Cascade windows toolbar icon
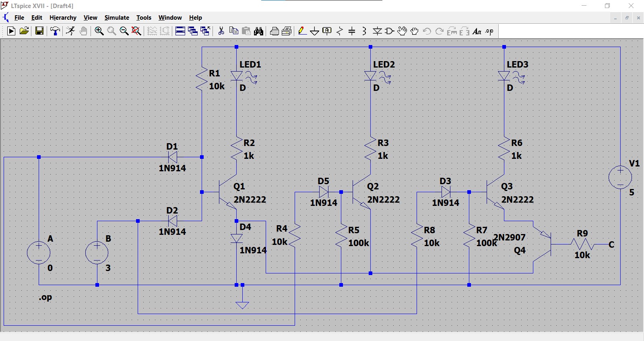Viewport: 644px width, 341px height. (193, 31)
